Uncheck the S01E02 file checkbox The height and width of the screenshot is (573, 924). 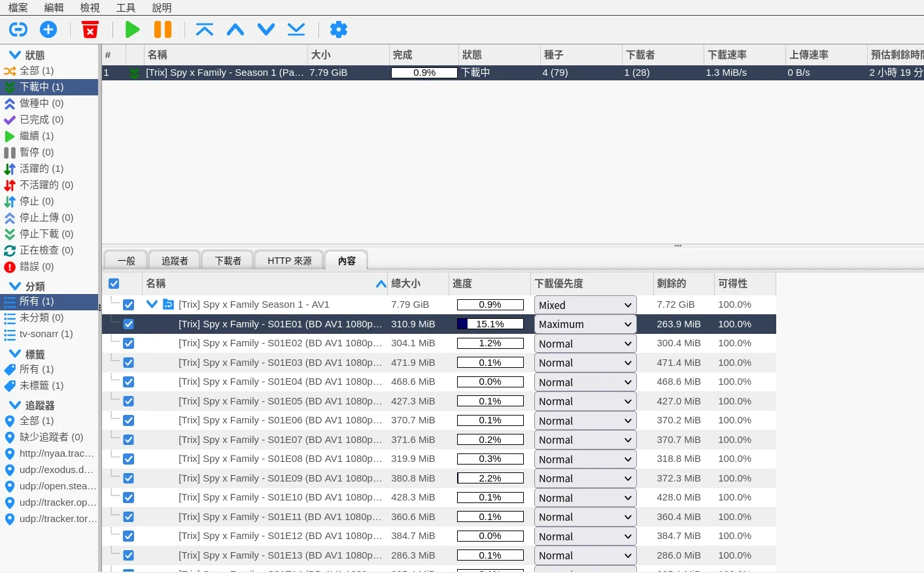click(129, 344)
